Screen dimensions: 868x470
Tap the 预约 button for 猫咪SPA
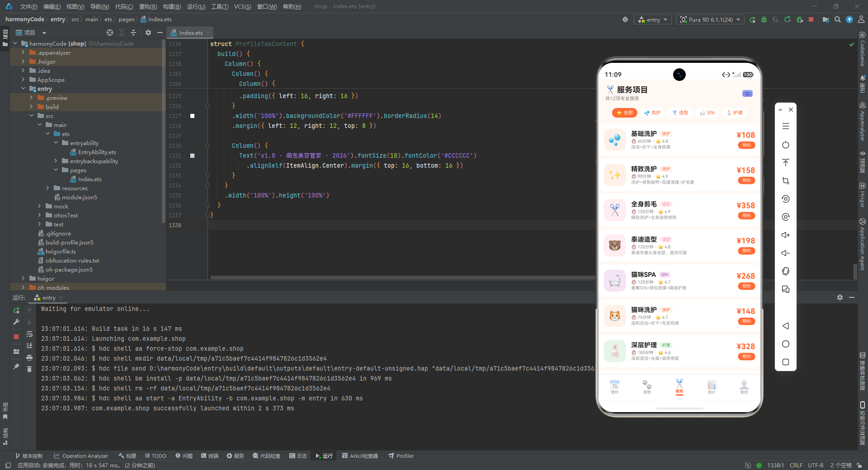[746, 286]
